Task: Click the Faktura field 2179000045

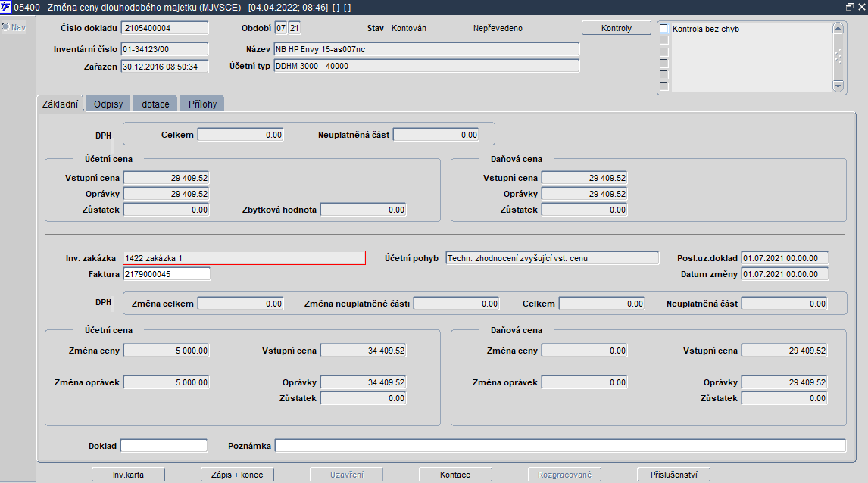Action: click(x=167, y=274)
